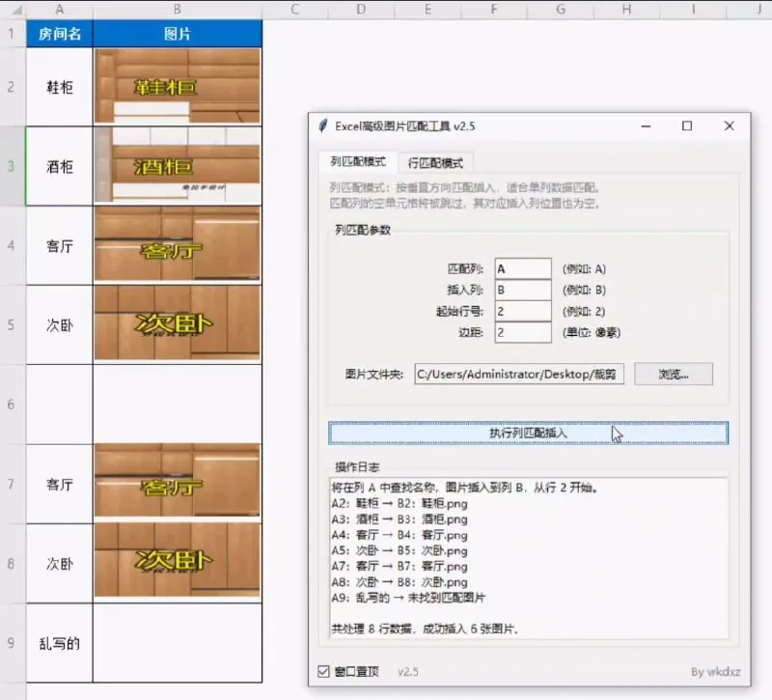This screenshot has height=700, width=772.
Task: Click the 边距 input field
Action: 522,332
